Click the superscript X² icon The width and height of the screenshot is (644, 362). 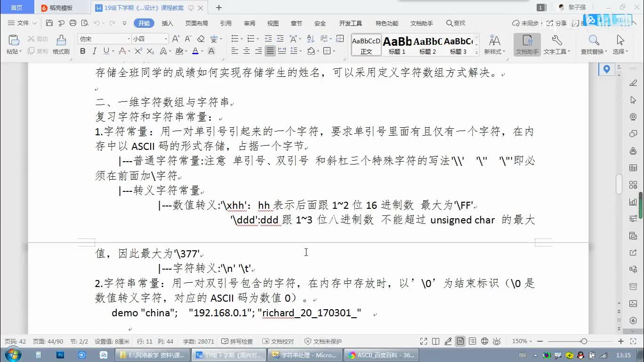click(x=138, y=51)
